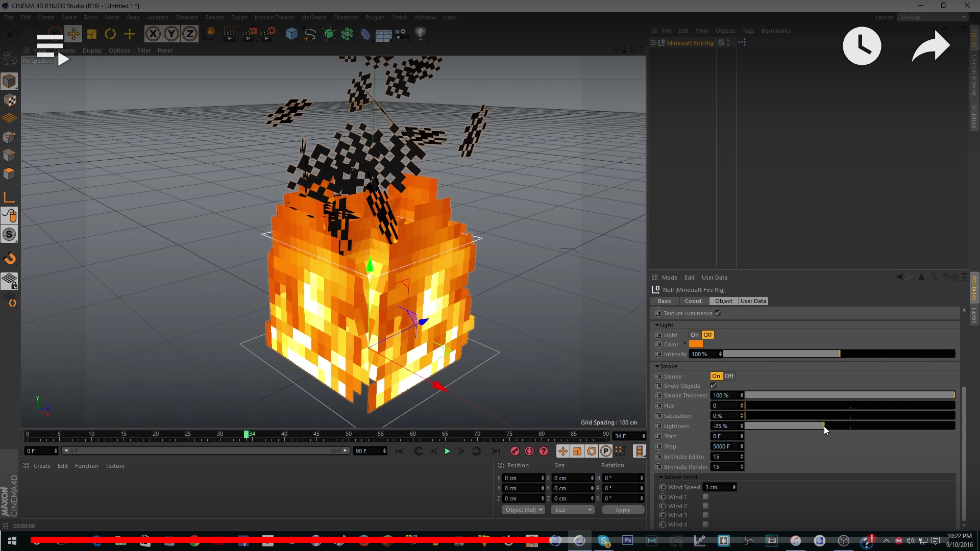Open the MoGraph menu
This screenshot has height=551, width=980.
pyautogui.click(x=313, y=17)
